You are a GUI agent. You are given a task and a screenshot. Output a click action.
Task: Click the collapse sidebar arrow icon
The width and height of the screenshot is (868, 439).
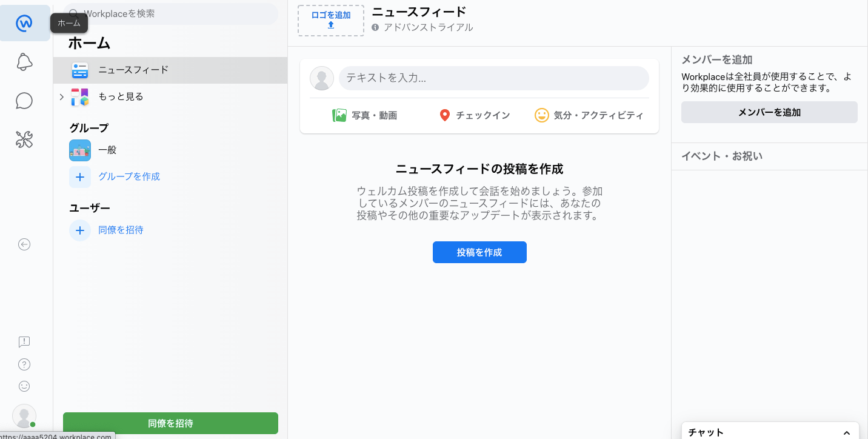[x=24, y=244]
